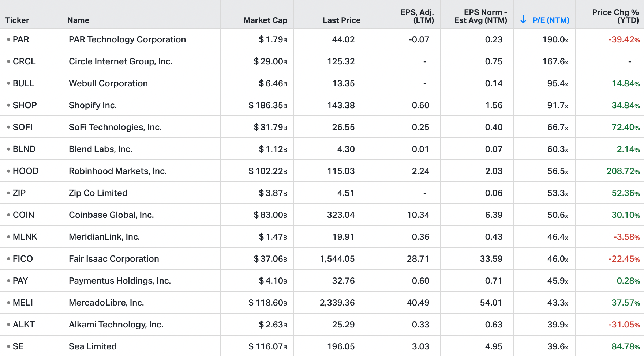
Task: Click Zip Co Limited name
Action: 98,193
